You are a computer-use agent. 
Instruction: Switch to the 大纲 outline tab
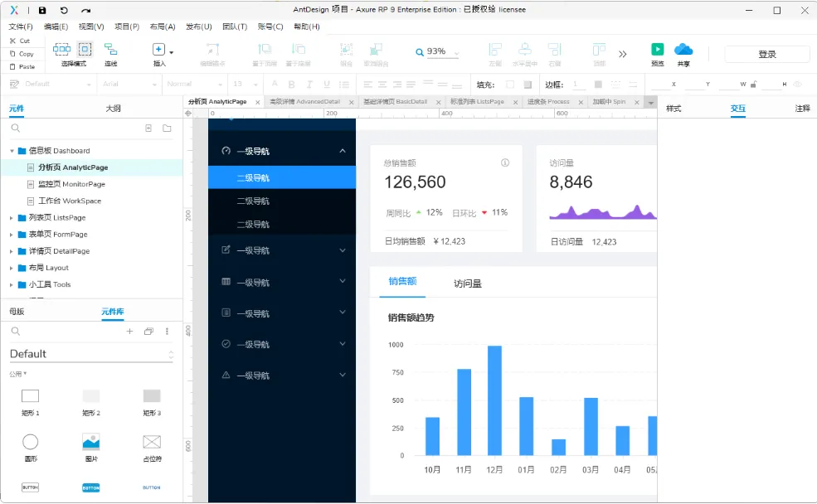pos(113,109)
